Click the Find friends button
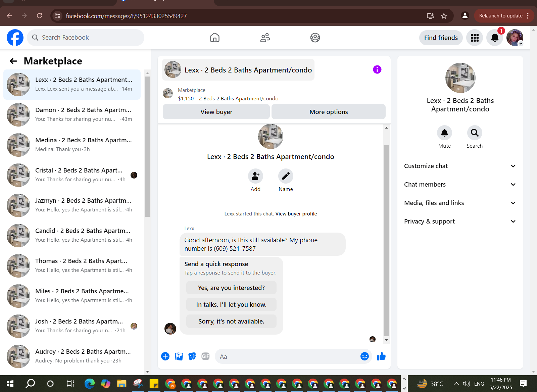The height and width of the screenshot is (392, 537). [441, 38]
